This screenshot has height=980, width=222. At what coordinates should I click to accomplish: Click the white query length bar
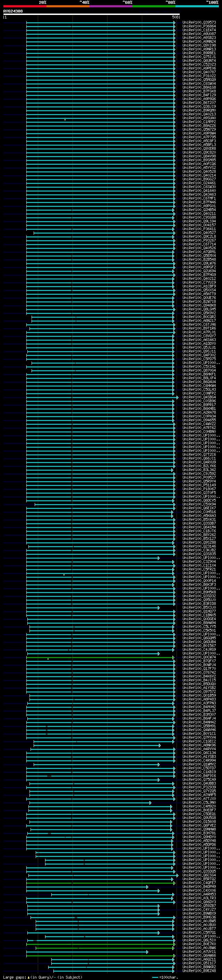point(92,15)
